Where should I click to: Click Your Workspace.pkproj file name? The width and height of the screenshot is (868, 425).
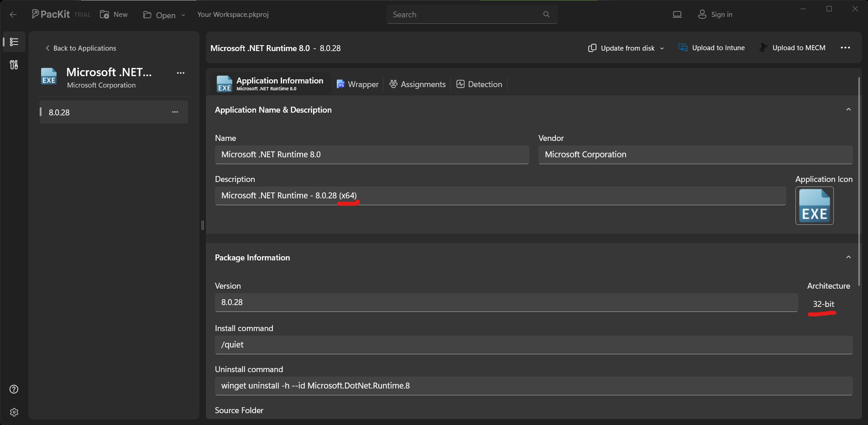(x=233, y=15)
